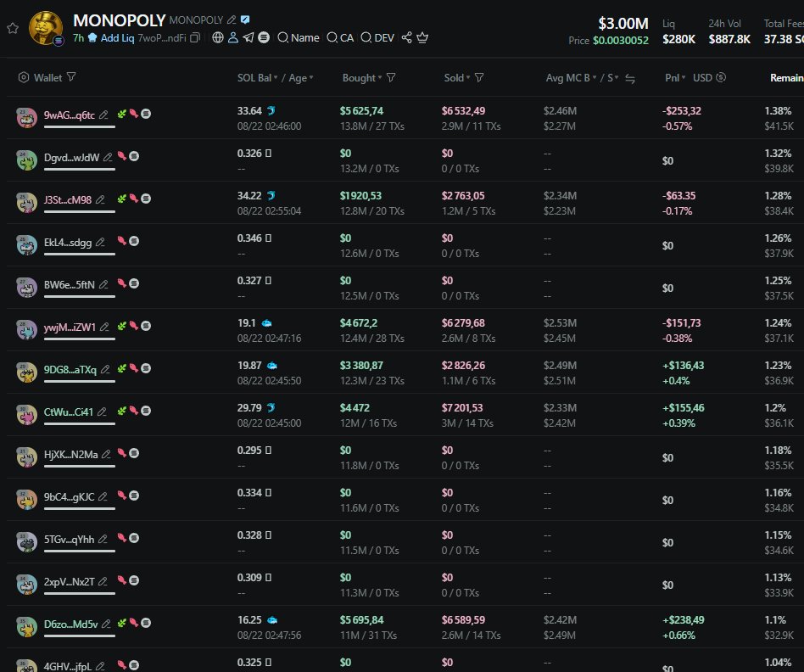Viewport: 804px width, 672px height.
Task: Filter the Sold column
Action: click(479, 77)
